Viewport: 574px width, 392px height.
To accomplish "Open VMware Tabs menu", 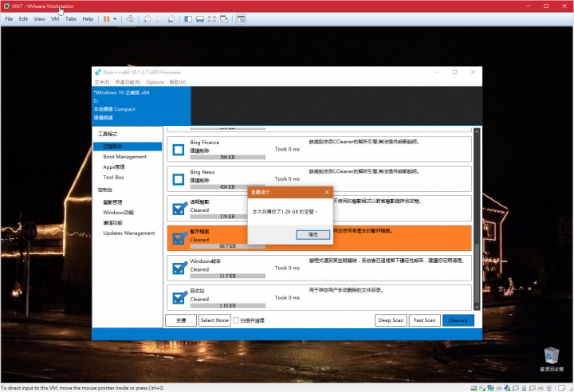I will tap(71, 19).
